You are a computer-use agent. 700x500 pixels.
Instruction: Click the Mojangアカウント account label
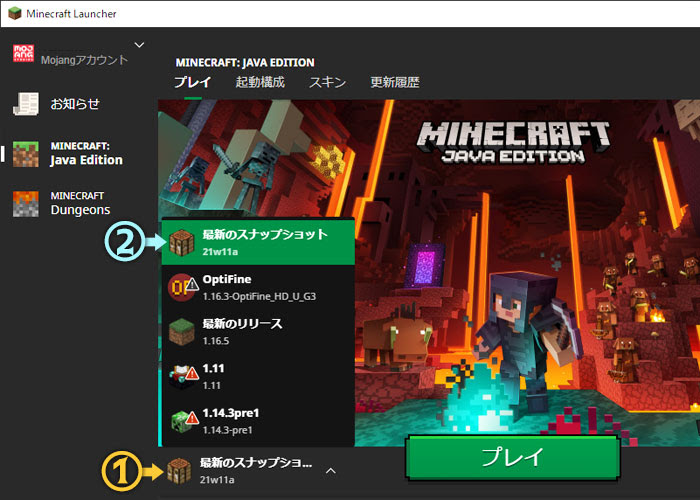tap(84, 59)
